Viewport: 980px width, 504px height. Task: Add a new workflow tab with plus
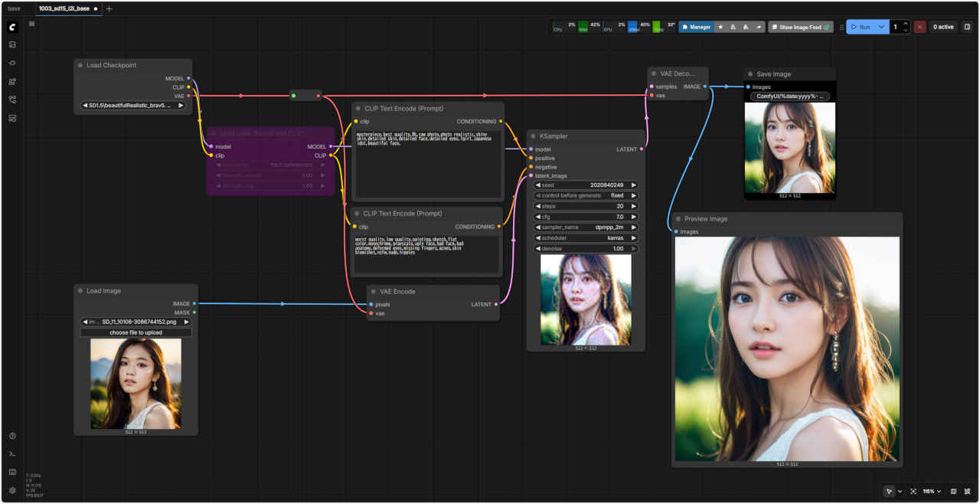click(109, 8)
